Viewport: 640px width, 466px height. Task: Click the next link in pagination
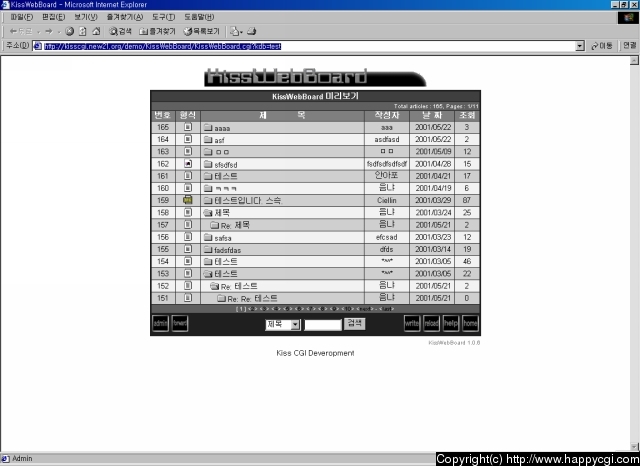(x=364, y=309)
